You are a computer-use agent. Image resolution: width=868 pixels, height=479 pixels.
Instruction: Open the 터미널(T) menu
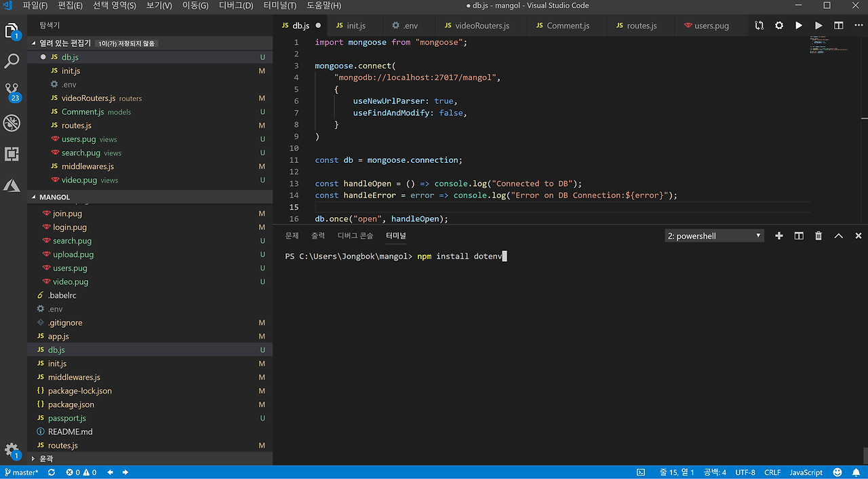[x=280, y=5]
